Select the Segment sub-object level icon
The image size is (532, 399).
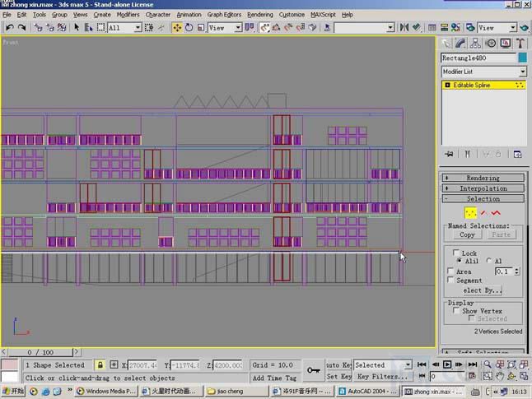pyautogui.click(x=483, y=213)
